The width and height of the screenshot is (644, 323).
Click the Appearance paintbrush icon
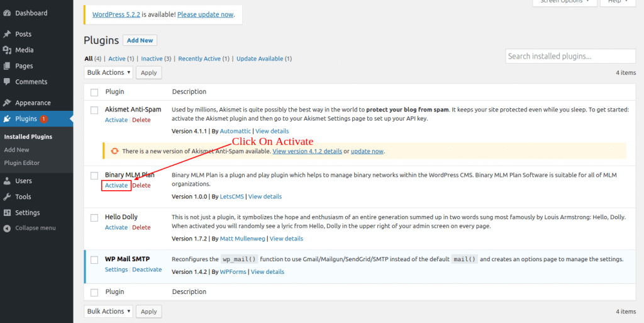pos(7,103)
